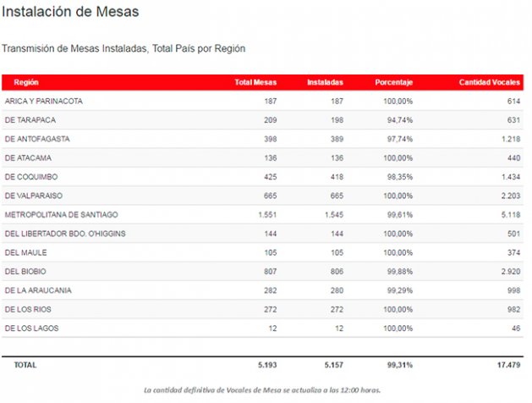Viewport: 532px width, 403px height.
Task: Choose the DE COQUIMBO region row
Action: tap(32, 176)
